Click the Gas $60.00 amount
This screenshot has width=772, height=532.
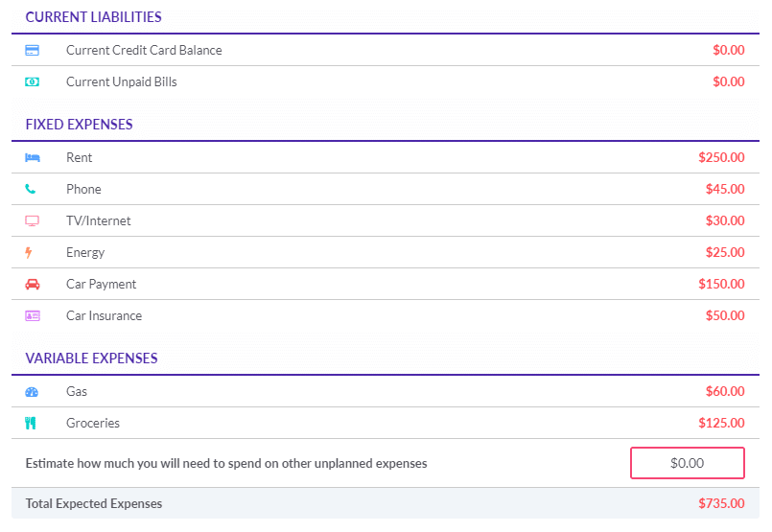[725, 391]
